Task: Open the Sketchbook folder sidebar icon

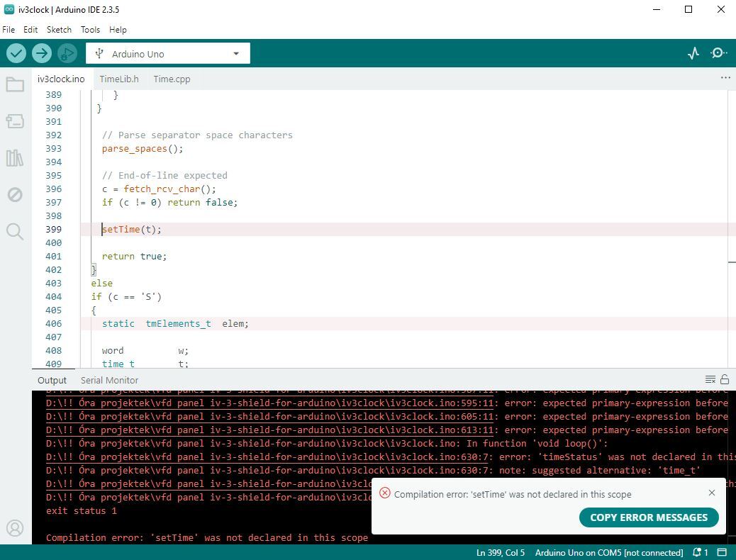Action: [x=15, y=84]
